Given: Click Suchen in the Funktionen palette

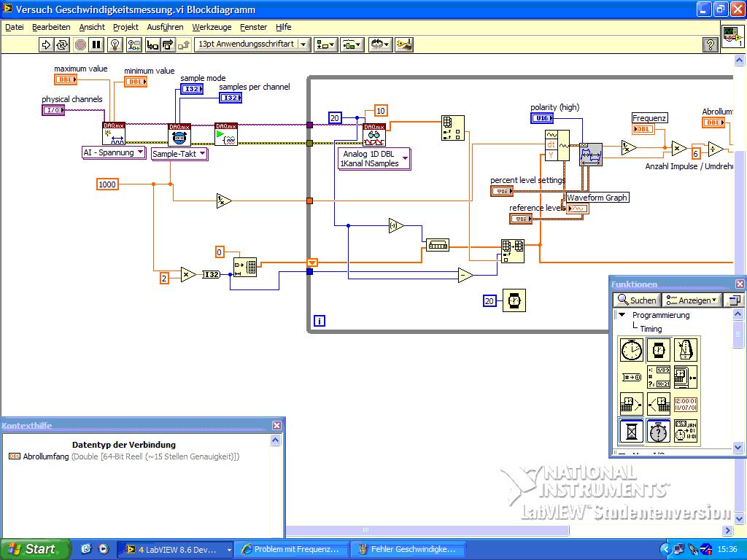Looking at the screenshot, I should tap(636, 300).
